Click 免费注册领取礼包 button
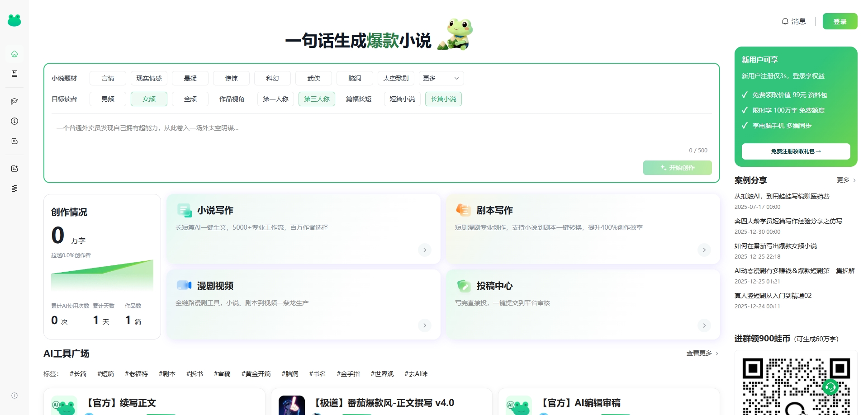 pyautogui.click(x=796, y=151)
